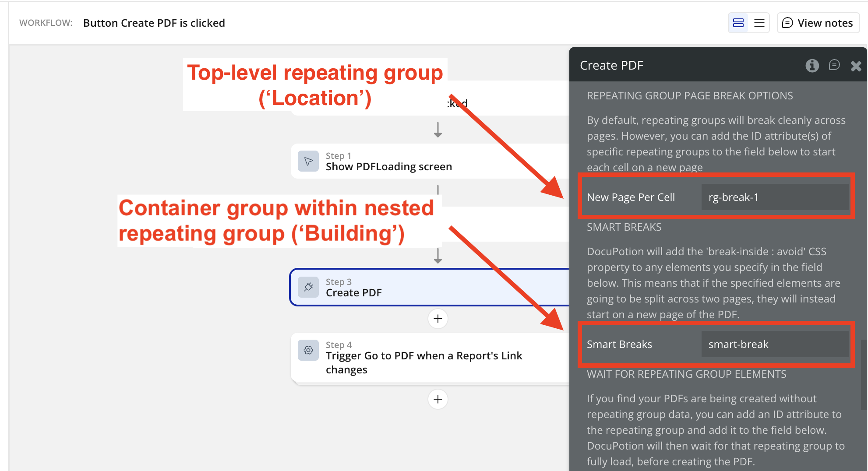Edit the New Page Per Cell field

point(775,197)
